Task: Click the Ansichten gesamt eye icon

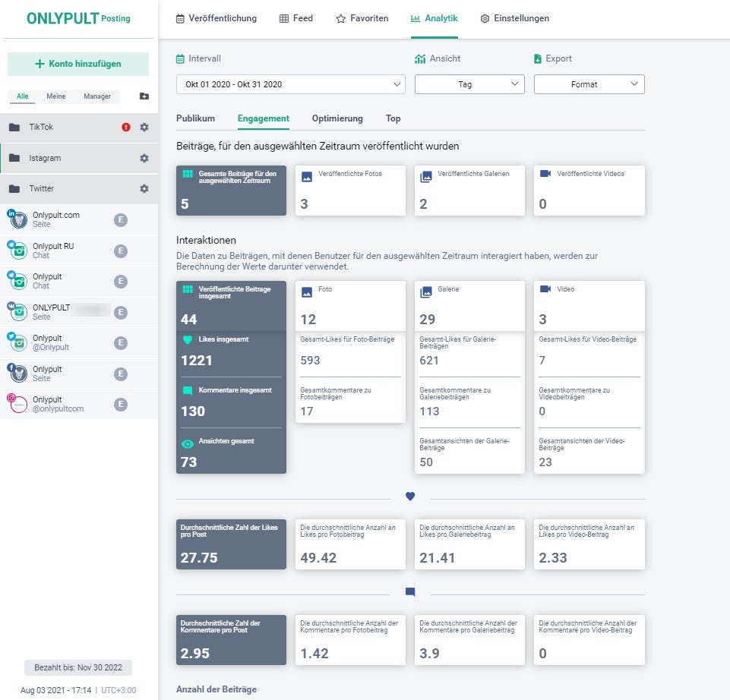Action: (x=187, y=444)
